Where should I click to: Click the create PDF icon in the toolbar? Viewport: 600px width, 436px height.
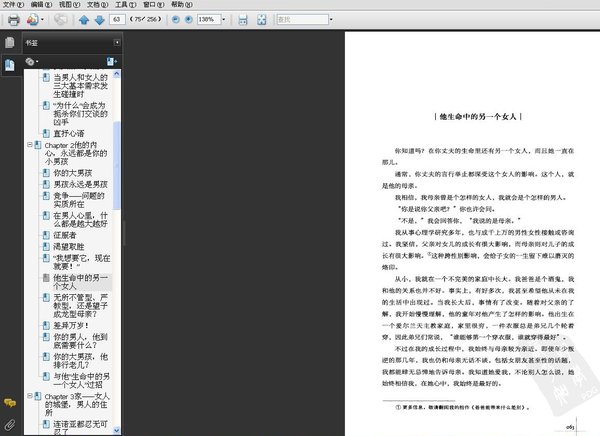[33, 20]
